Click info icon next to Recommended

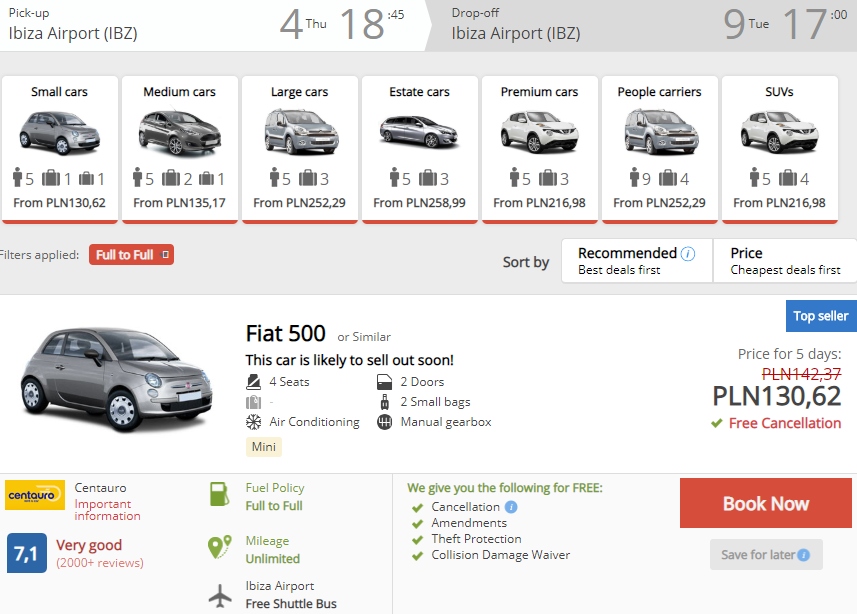coord(688,254)
